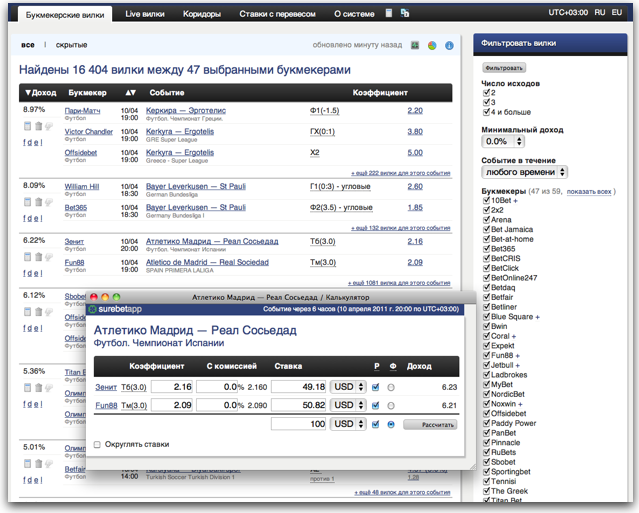Viewport: 639px width, 513px height.
Task: Open the green chart icon near update status
Action: [415, 45]
